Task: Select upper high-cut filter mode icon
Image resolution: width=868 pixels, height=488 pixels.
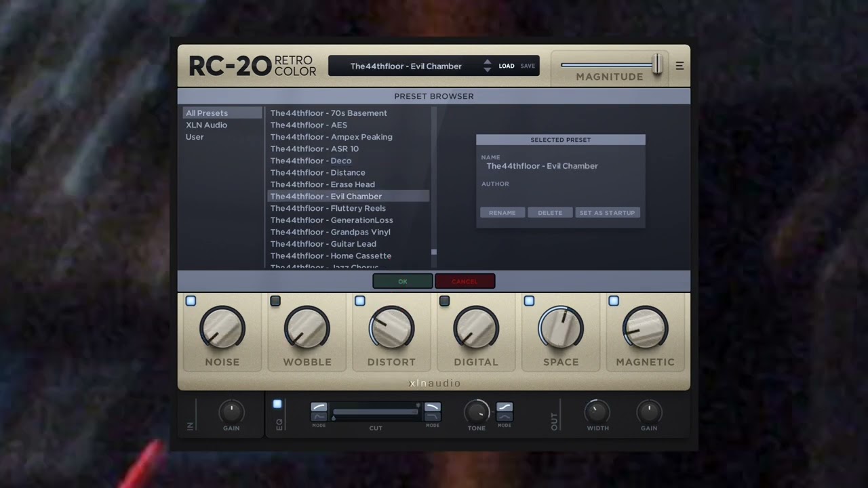Action: (x=433, y=407)
